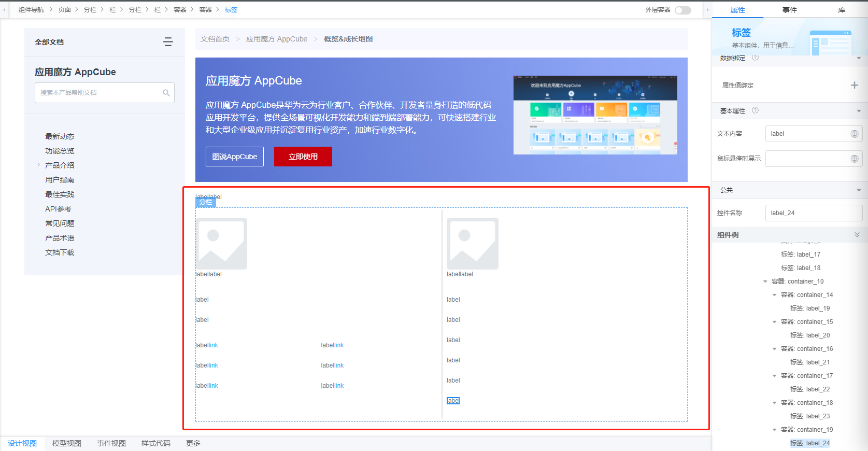Open 用户指南 in docs sidebar
The image size is (868, 451).
pos(60,180)
